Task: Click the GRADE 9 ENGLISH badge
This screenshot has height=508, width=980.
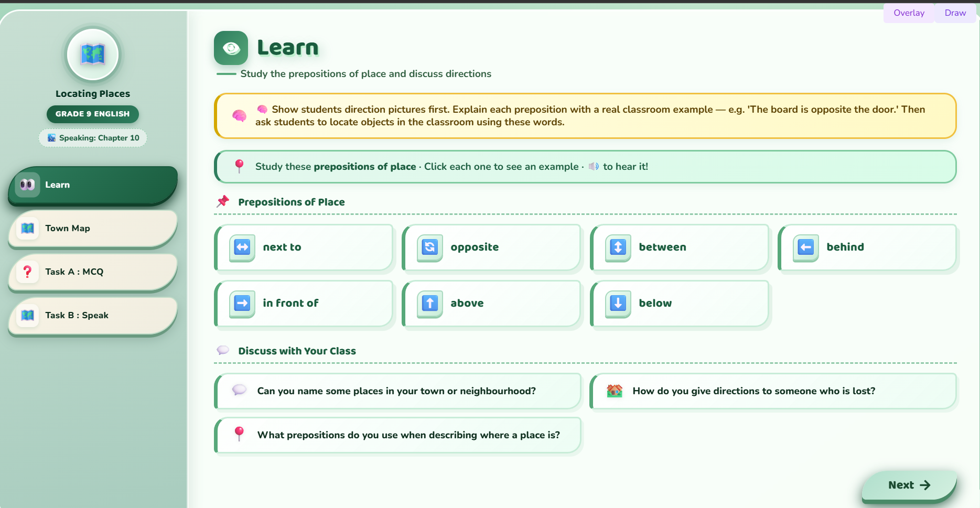Action: coord(93,114)
